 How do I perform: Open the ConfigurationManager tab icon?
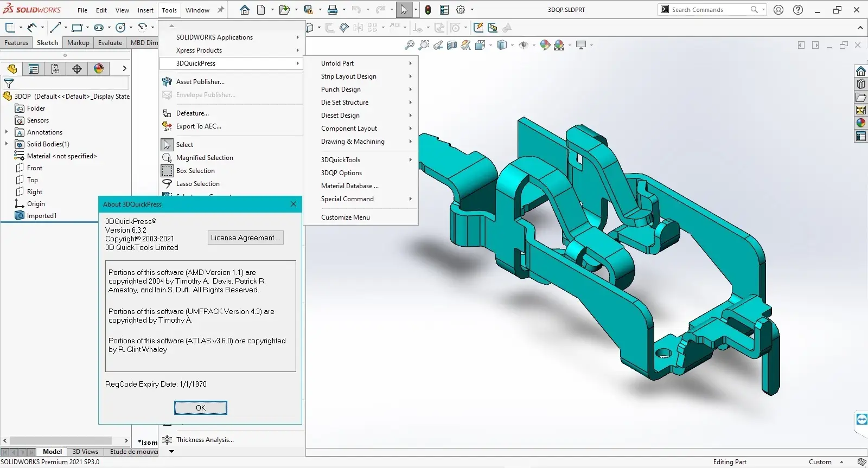pyautogui.click(x=55, y=69)
